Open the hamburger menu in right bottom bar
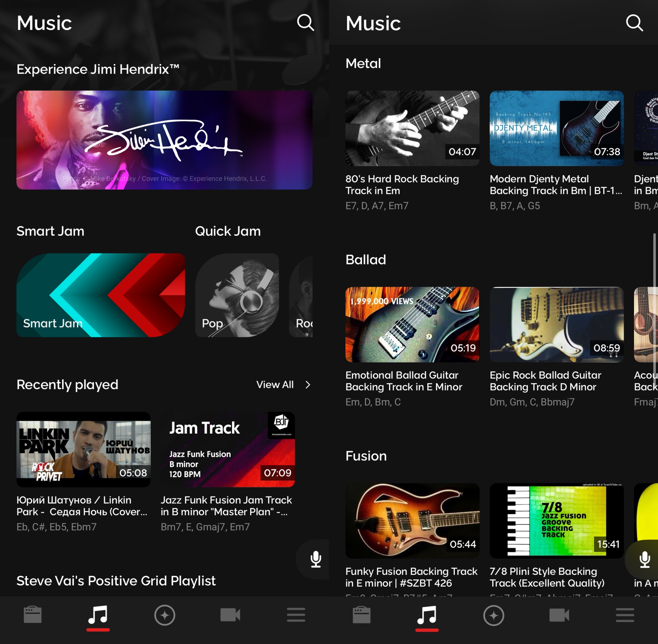 pos(625,615)
